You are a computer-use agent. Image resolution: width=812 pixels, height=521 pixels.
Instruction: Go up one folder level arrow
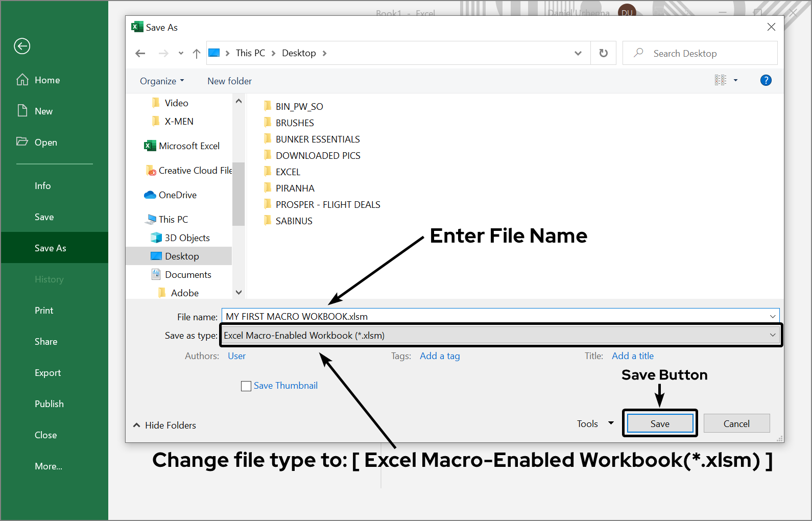coord(197,54)
